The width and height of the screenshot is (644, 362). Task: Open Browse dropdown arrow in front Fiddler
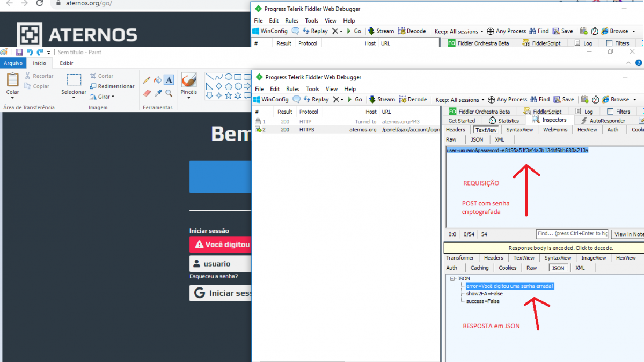[x=635, y=99]
